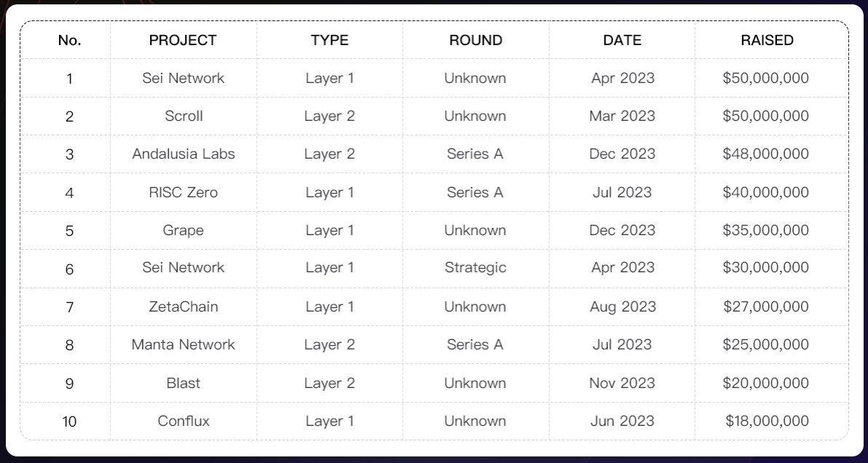
Task: Click the $18,000,000 raised amount
Action: pos(767,421)
